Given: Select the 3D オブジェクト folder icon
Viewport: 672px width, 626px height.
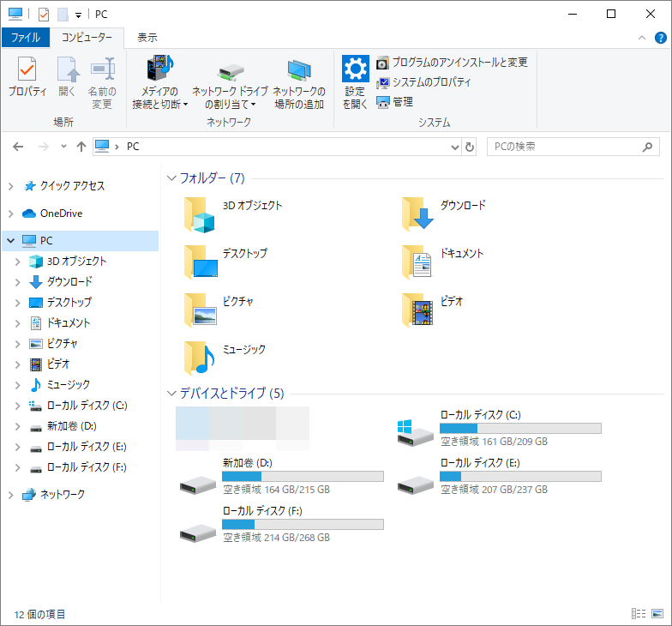Looking at the screenshot, I should click(x=199, y=214).
